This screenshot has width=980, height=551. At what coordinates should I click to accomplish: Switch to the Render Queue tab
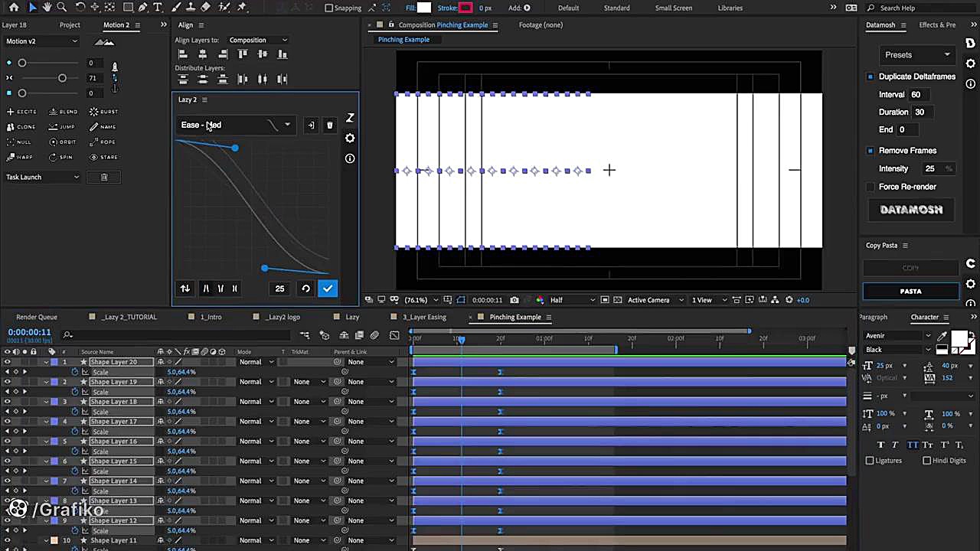tap(37, 317)
